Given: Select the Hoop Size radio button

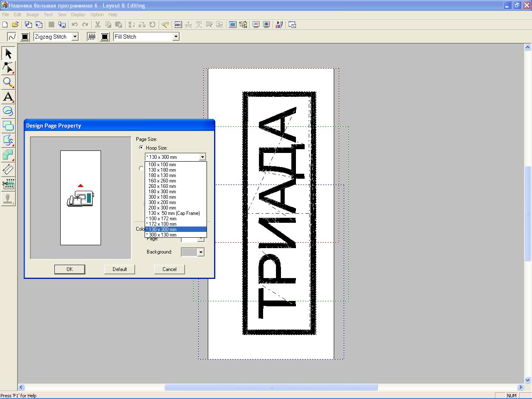Looking at the screenshot, I should point(141,148).
